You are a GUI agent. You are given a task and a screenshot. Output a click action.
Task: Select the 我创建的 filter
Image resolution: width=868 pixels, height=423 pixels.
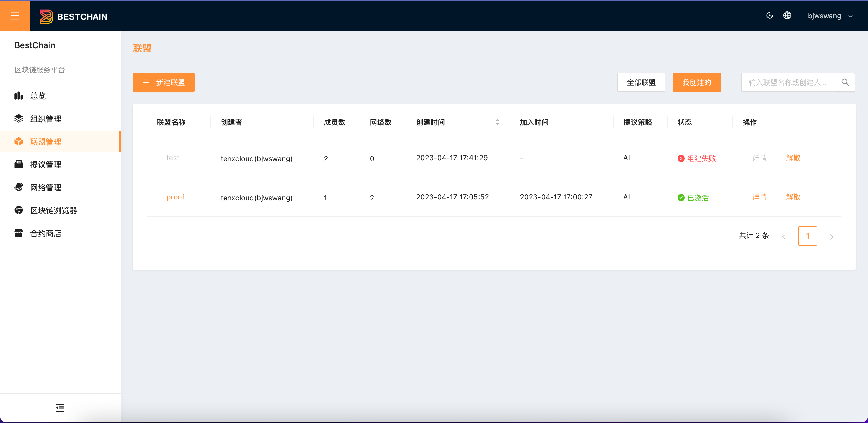[x=697, y=82]
